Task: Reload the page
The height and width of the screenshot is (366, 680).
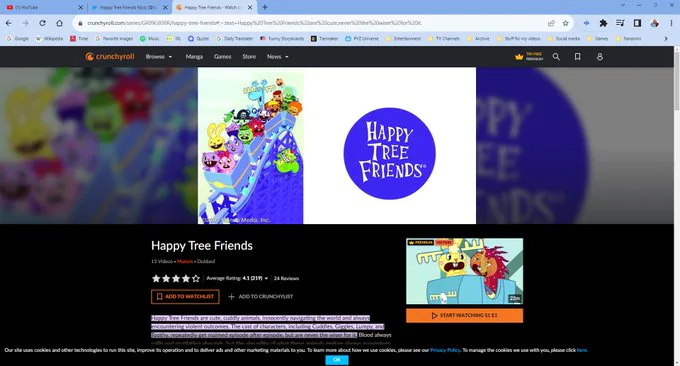Action: click(42, 23)
